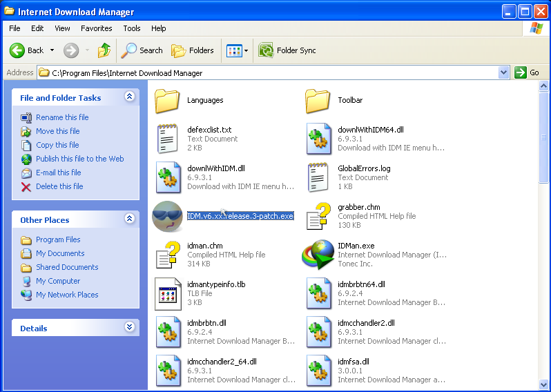Select idmbrbtn64.dll file icon
Screen dimensions: 551x392
(x=319, y=293)
